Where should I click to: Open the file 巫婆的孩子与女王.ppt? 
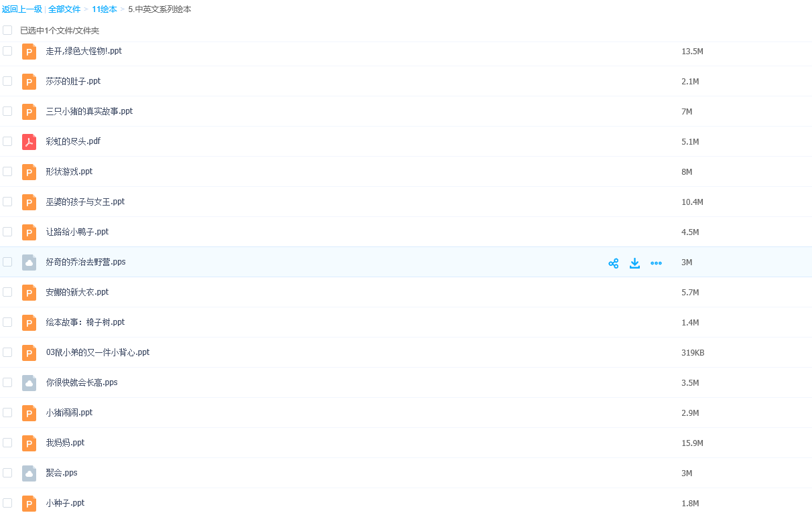(x=85, y=202)
